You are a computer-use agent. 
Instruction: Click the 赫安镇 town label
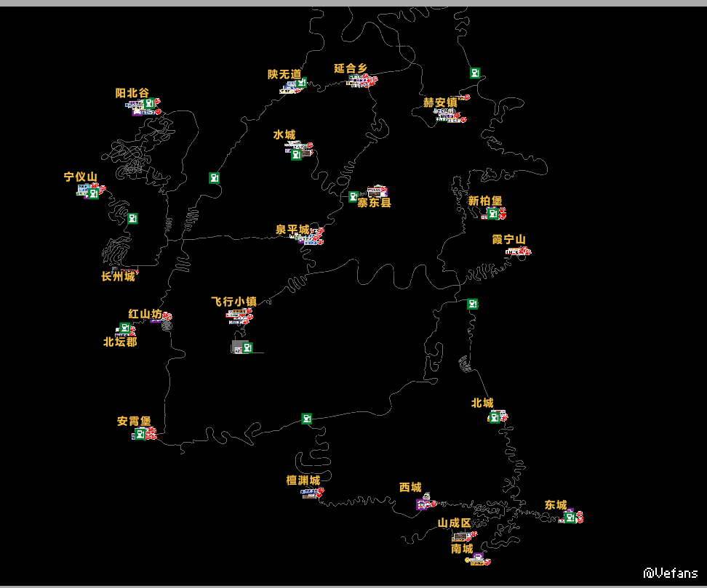(440, 102)
